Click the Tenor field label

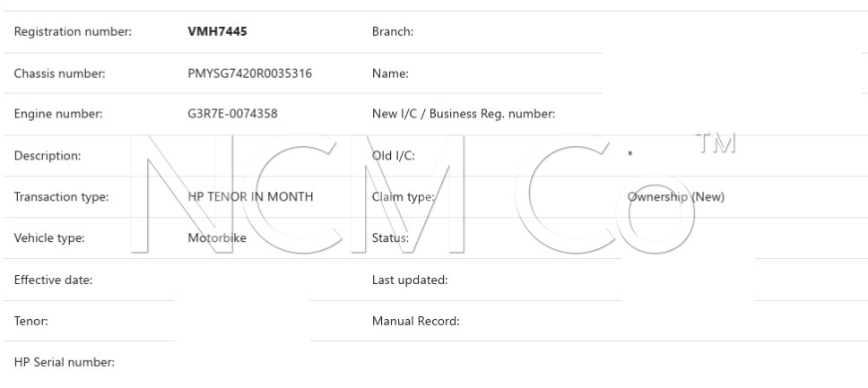(x=30, y=321)
